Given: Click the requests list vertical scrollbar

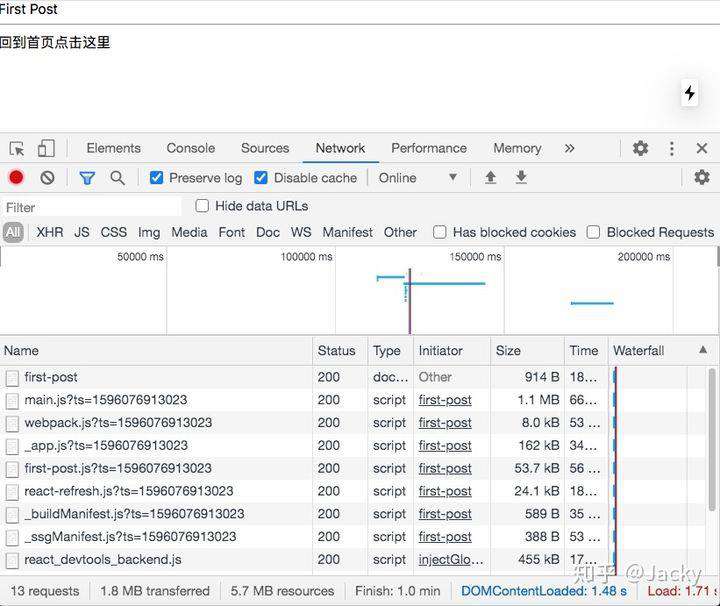Looking at the screenshot, I should click(x=712, y=438).
